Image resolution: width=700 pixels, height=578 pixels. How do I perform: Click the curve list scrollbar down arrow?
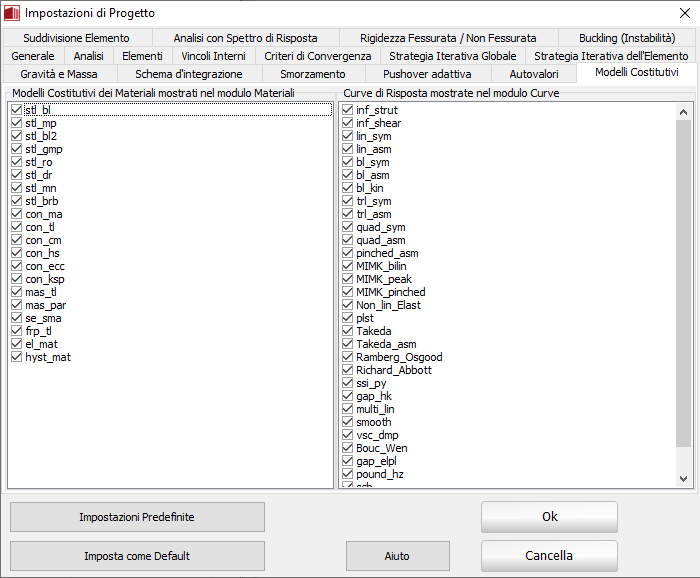click(684, 479)
